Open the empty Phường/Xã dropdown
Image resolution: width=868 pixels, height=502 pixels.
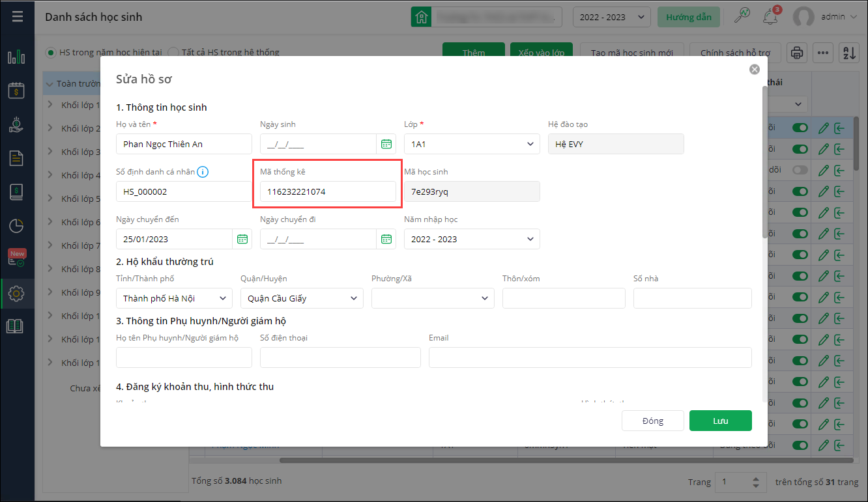click(x=433, y=298)
